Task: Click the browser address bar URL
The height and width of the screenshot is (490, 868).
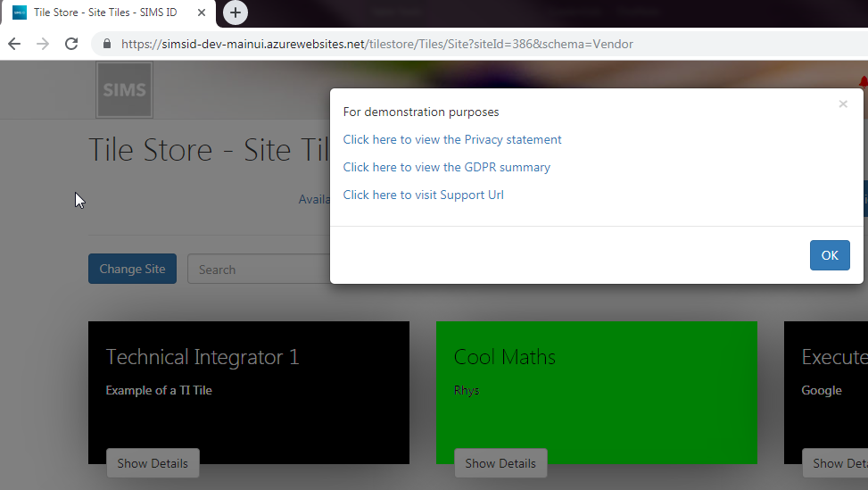Action: click(376, 44)
